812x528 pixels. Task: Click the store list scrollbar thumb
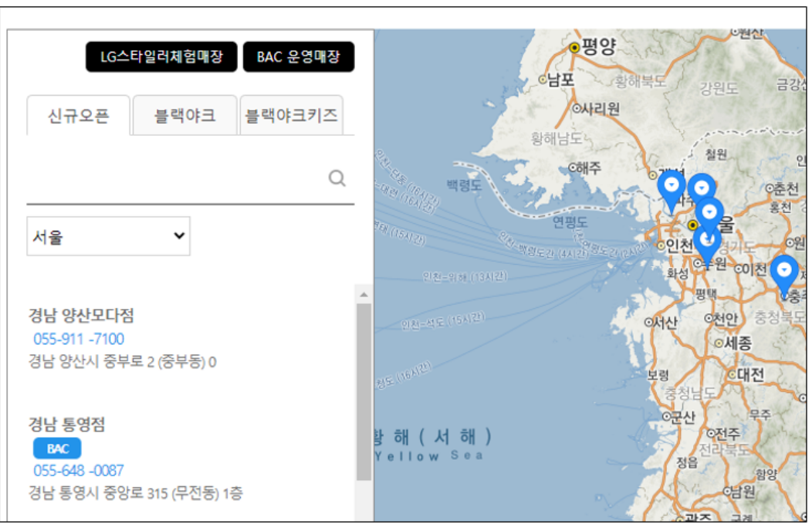[364, 392]
